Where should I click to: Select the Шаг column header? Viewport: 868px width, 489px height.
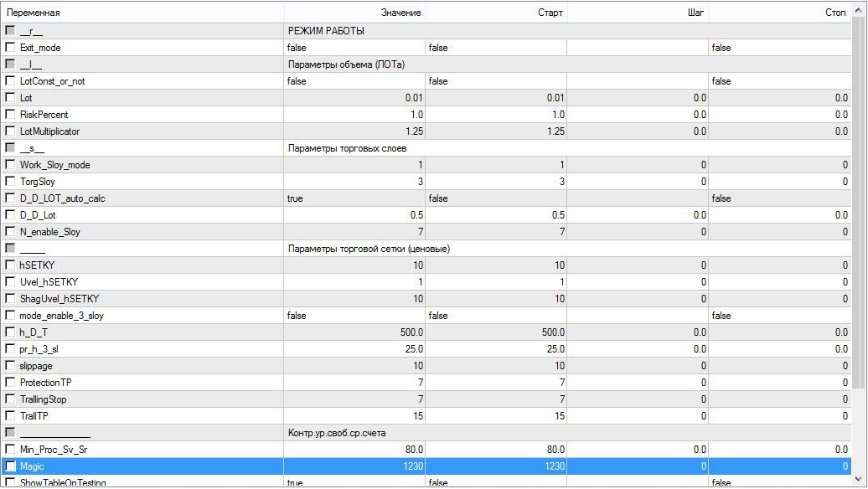638,13
